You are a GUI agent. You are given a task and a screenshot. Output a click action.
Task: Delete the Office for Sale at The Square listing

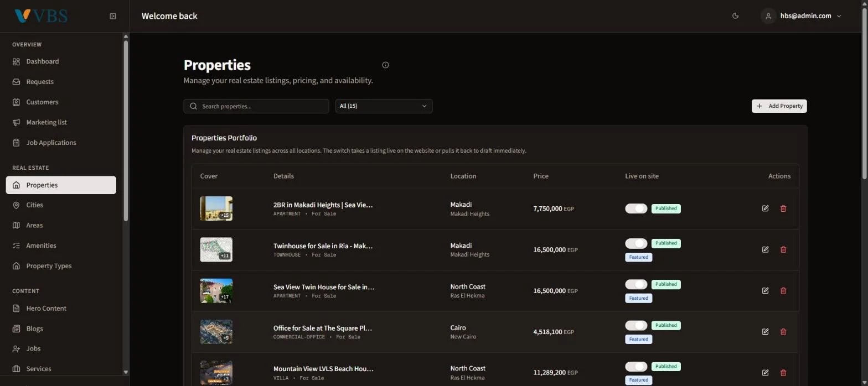click(783, 331)
